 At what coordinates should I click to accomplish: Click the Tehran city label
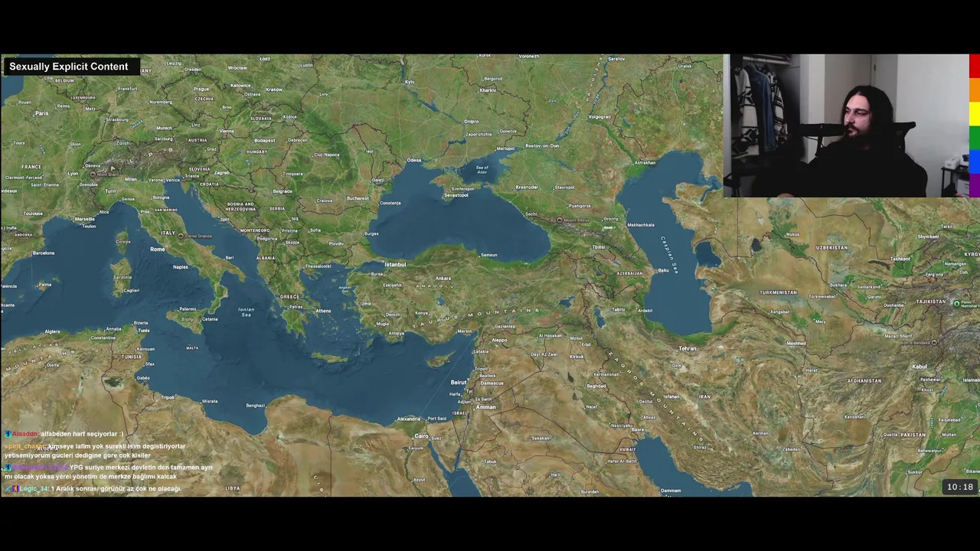(x=687, y=349)
